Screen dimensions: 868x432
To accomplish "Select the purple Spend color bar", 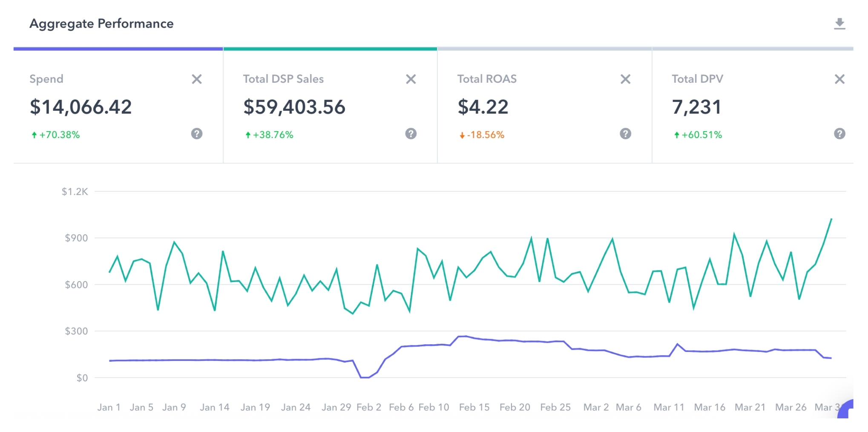I will tap(118, 49).
